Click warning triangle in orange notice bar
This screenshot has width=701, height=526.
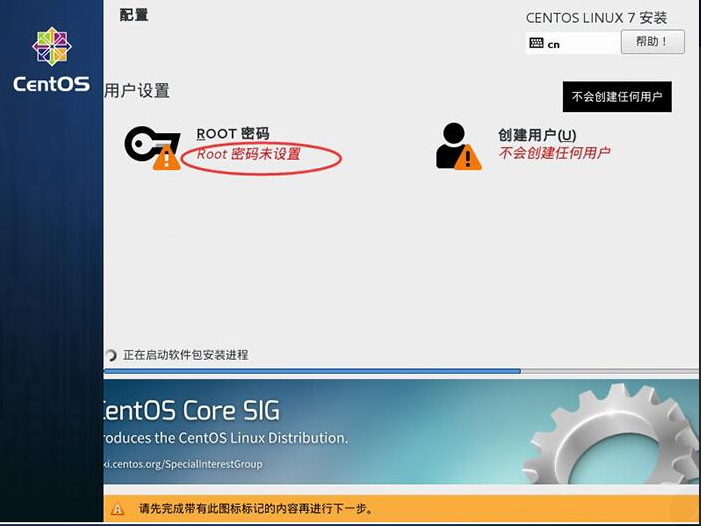tap(117, 509)
